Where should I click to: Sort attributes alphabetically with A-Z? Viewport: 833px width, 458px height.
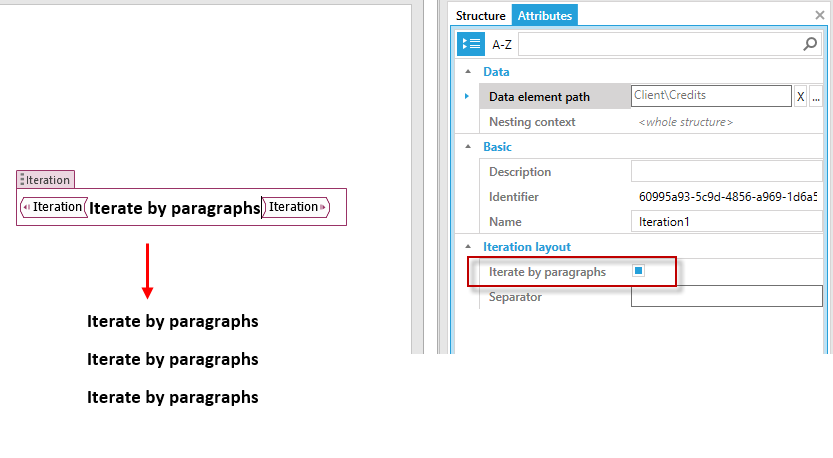click(502, 45)
